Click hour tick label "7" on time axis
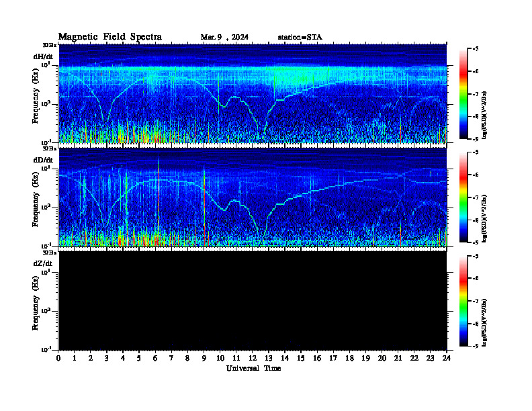 click(171, 358)
